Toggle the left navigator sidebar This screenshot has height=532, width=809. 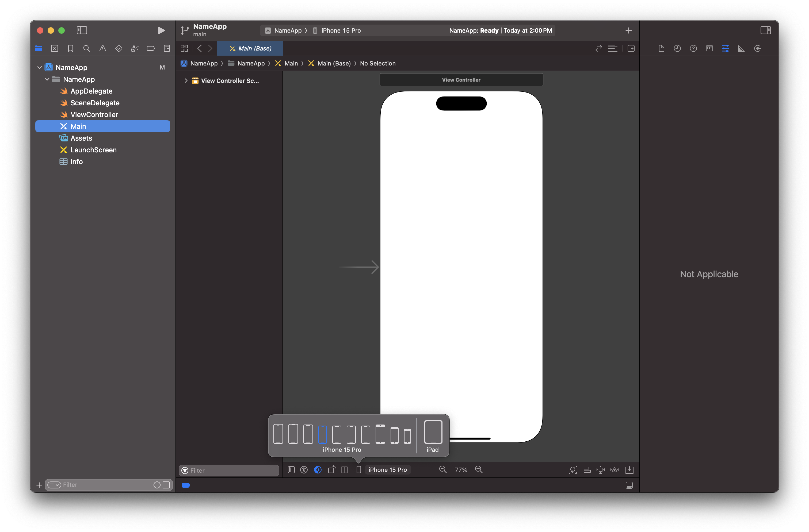pos(82,30)
